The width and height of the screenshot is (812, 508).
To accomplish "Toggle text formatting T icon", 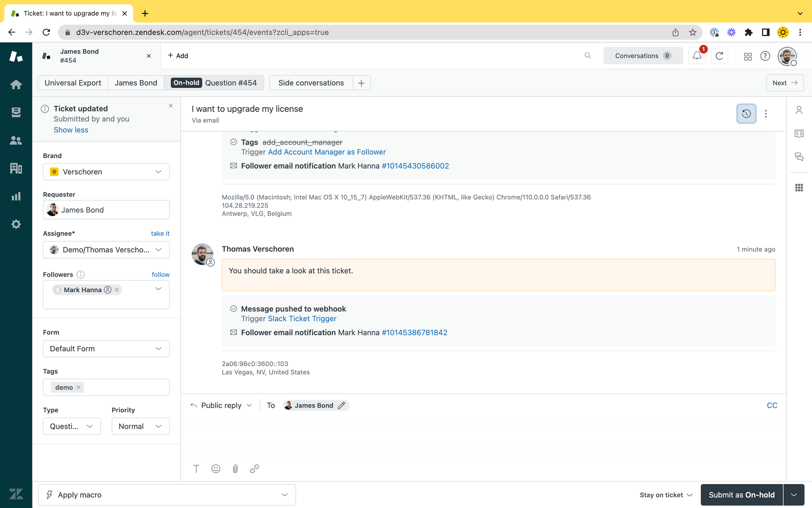I will [196, 469].
